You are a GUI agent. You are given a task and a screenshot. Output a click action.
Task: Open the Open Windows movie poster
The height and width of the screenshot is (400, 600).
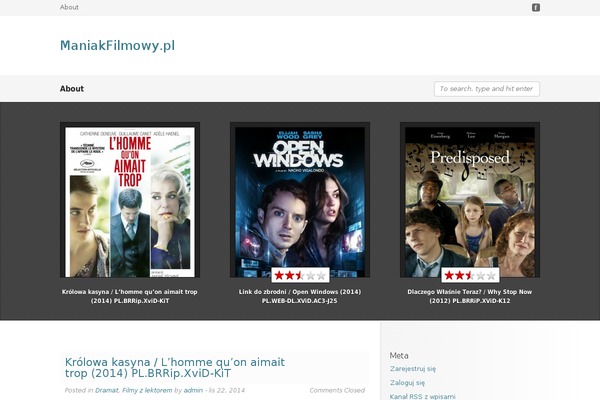[x=300, y=202]
